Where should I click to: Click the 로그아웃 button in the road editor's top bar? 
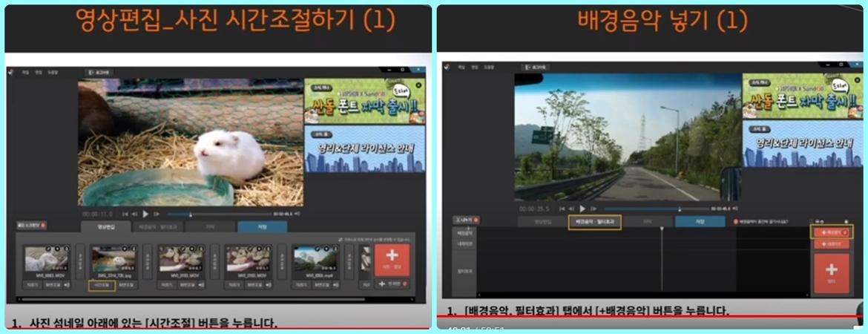coord(536,67)
